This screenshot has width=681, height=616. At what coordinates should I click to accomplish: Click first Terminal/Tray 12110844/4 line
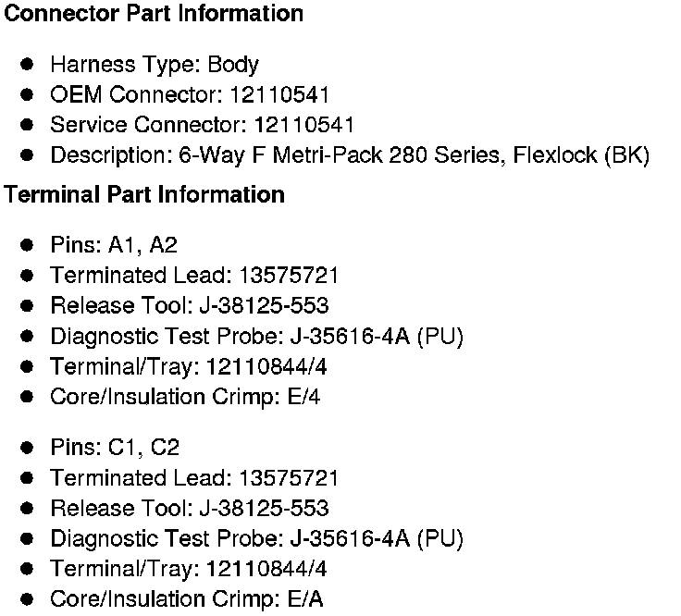coord(189,367)
